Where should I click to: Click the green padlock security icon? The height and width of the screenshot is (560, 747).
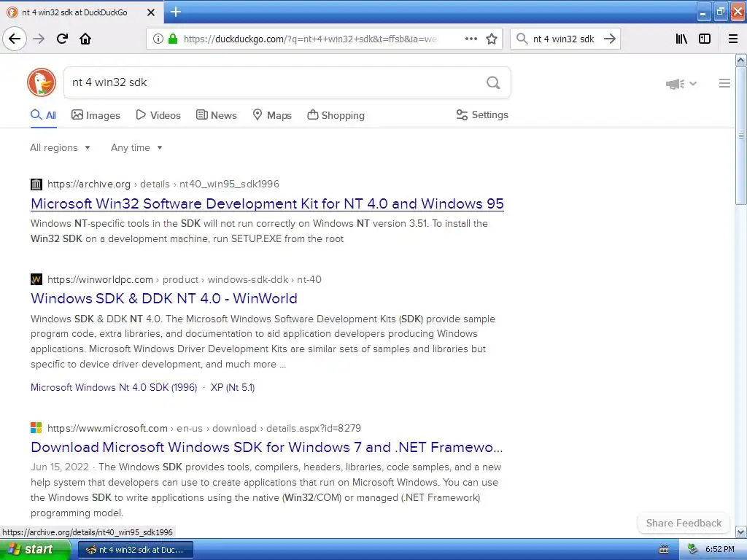172,39
